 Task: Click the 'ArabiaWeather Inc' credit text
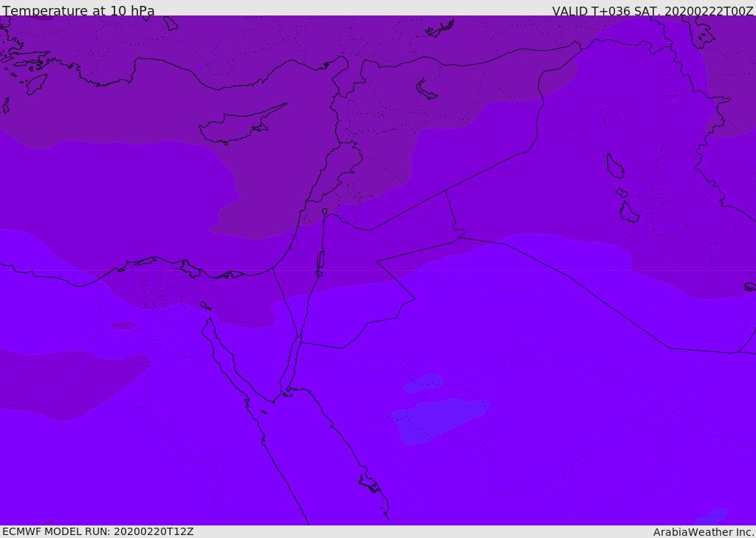[x=703, y=532]
